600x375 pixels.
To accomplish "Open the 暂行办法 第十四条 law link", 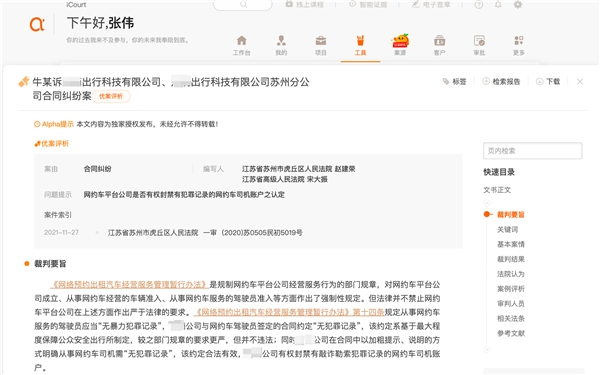I will tap(289, 312).
